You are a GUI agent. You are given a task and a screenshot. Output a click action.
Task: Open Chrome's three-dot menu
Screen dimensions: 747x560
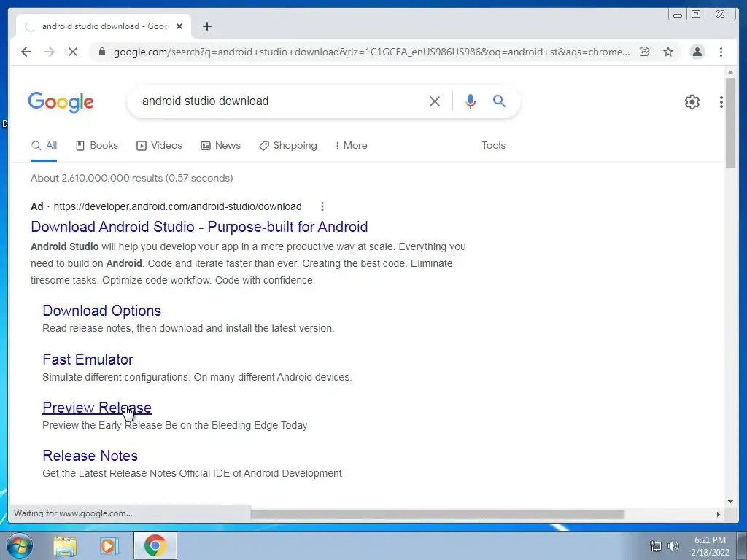pos(721,52)
